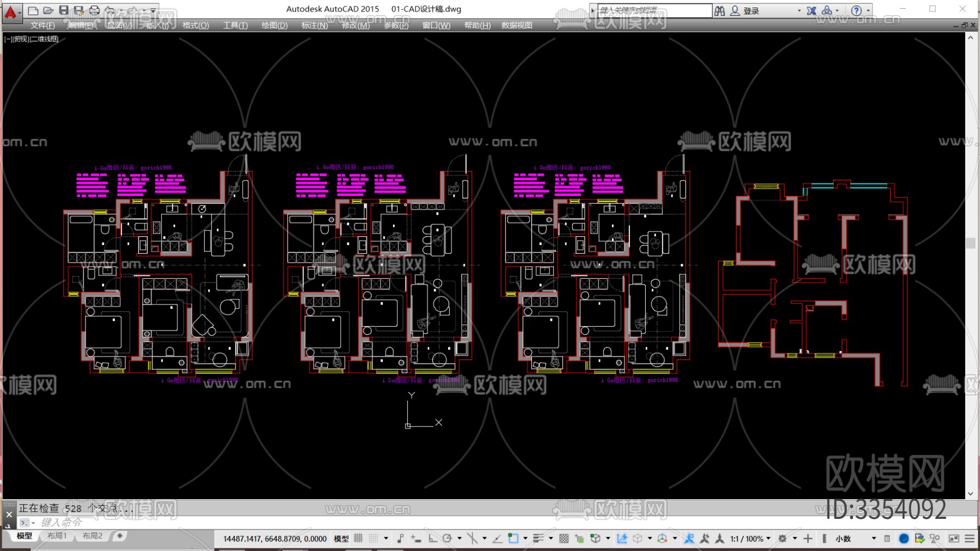
Task: Toggle grid display in status bar
Action: [358, 538]
